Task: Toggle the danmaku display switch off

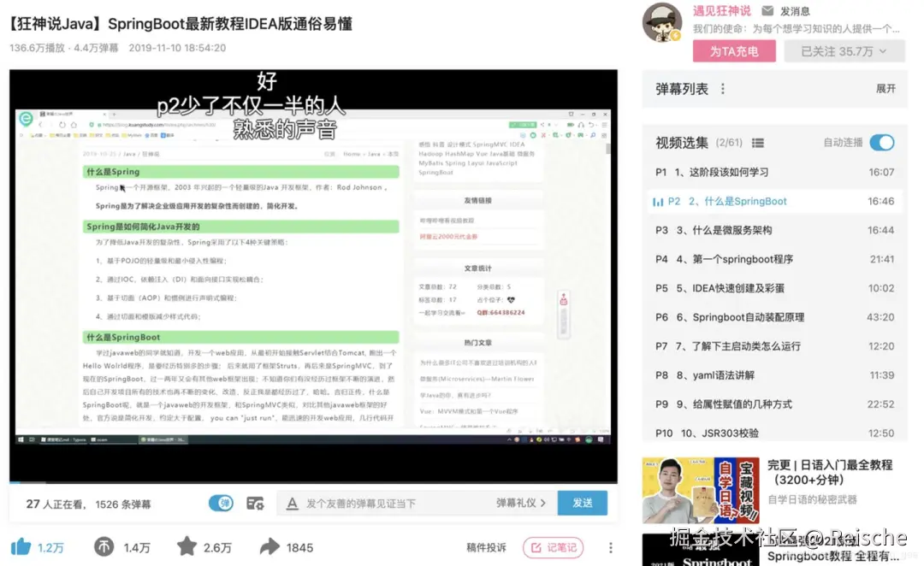Action: click(221, 504)
